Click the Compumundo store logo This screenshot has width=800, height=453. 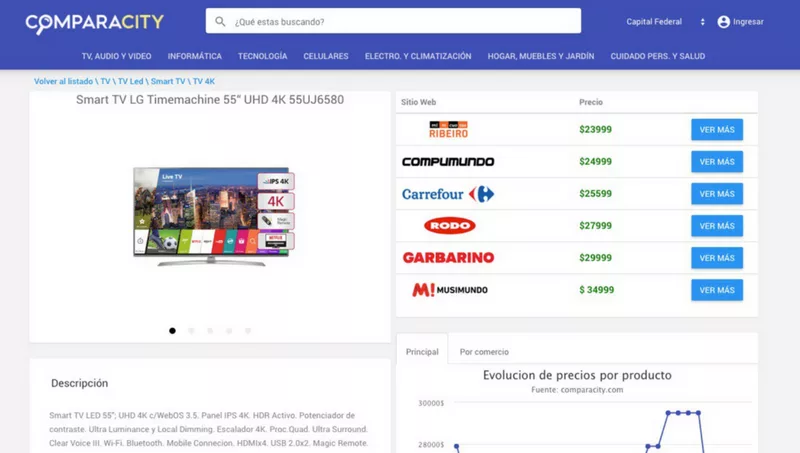point(448,162)
